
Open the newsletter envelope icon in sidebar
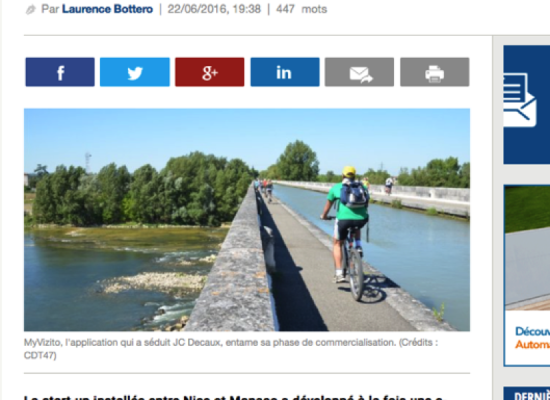point(520,100)
